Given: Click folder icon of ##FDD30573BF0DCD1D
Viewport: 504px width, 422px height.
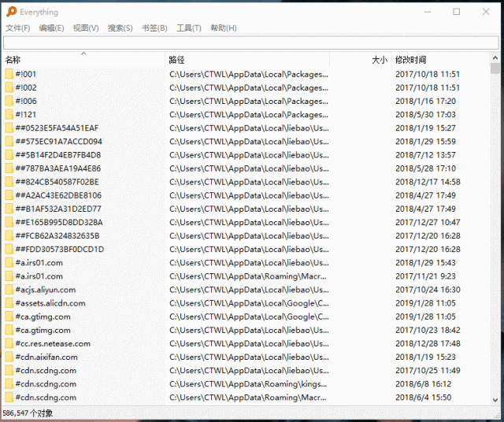Looking at the screenshot, I should [x=9, y=249].
